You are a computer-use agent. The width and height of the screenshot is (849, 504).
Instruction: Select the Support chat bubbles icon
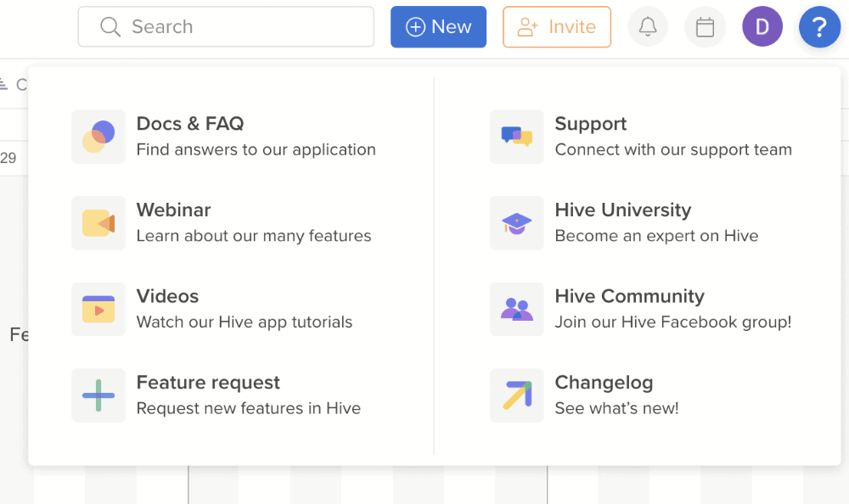point(516,137)
